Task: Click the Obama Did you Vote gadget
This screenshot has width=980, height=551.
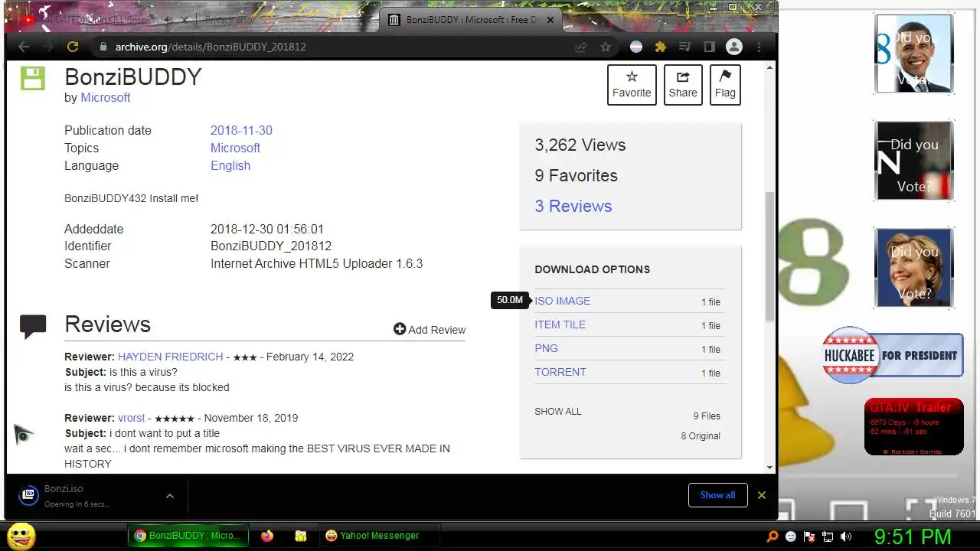Action: click(x=913, y=54)
